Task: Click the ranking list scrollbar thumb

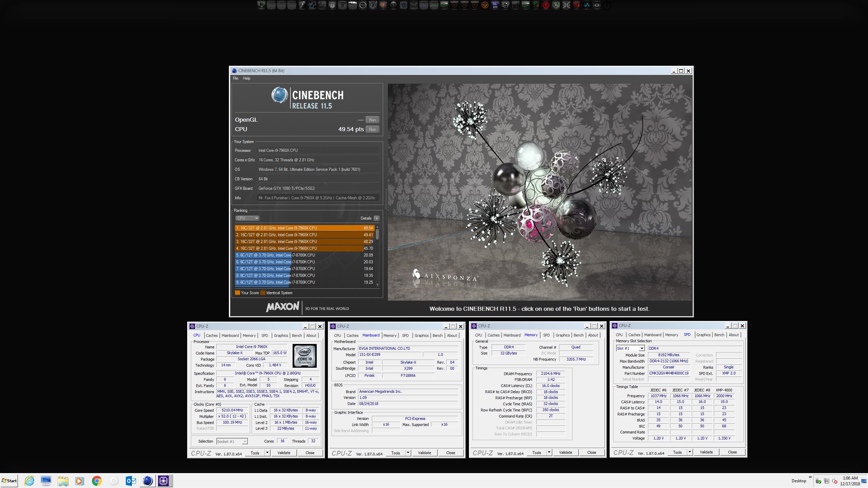Action: click(x=377, y=235)
